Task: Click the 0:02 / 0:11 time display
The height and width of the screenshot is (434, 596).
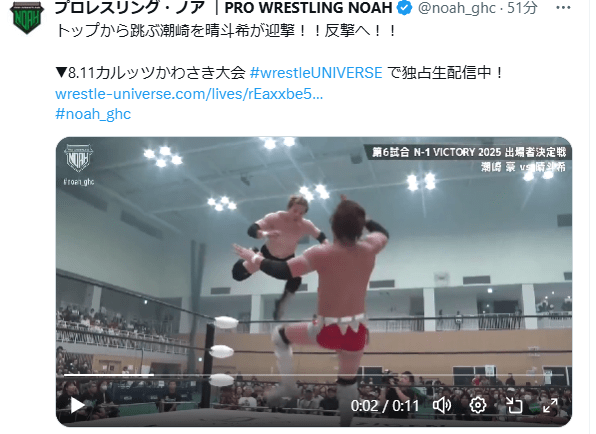Action: pos(384,406)
